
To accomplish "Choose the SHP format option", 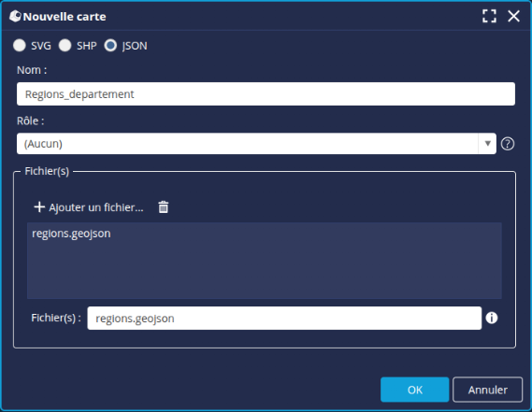I will (x=65, y=46).
